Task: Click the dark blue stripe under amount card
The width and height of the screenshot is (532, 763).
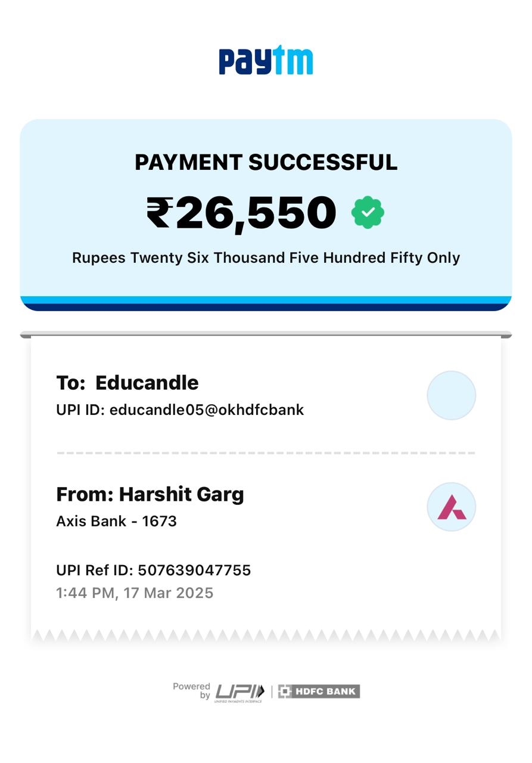Action: 266,307
